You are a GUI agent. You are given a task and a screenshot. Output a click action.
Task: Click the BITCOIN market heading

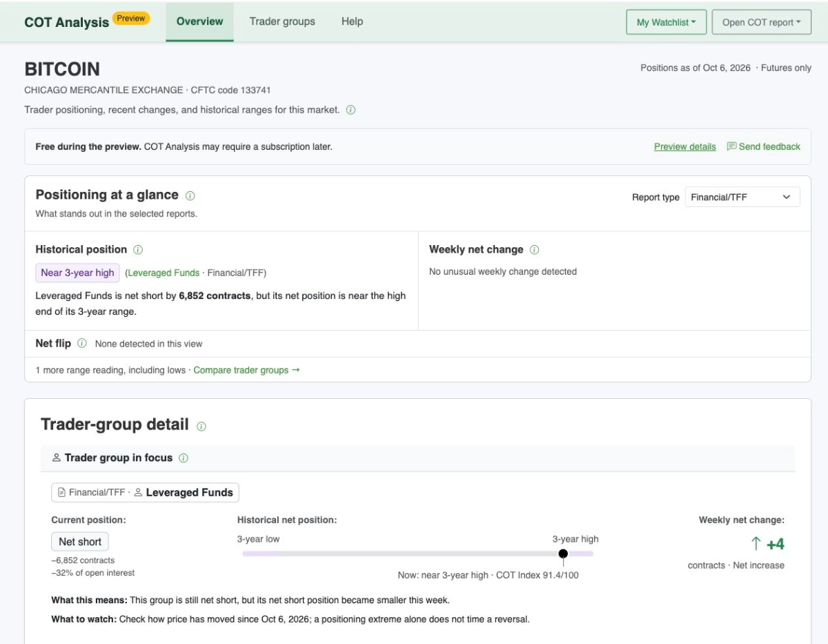(x=62, y=69)
